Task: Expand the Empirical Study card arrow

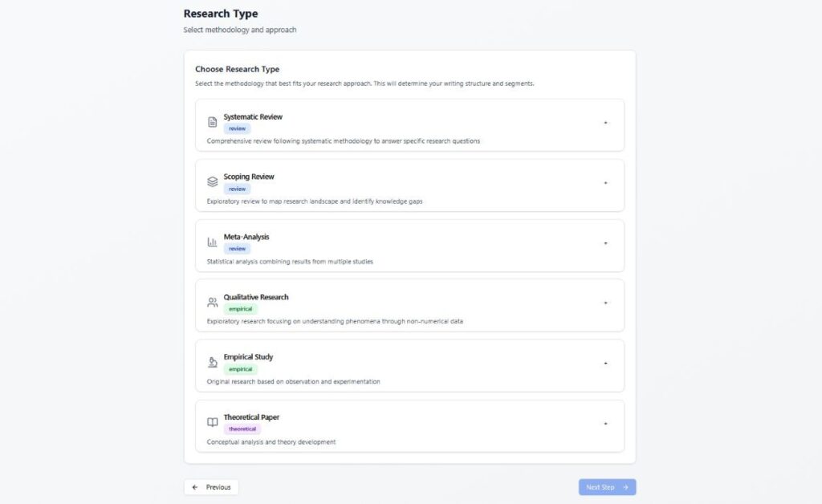Action: pos(605,364)
